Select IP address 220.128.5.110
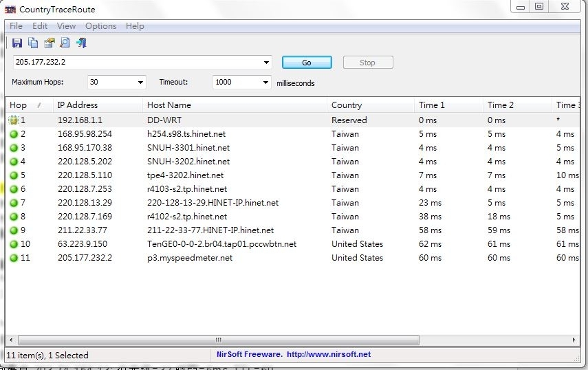Screen dimensions: 588x370 click(x=85, y=175)
